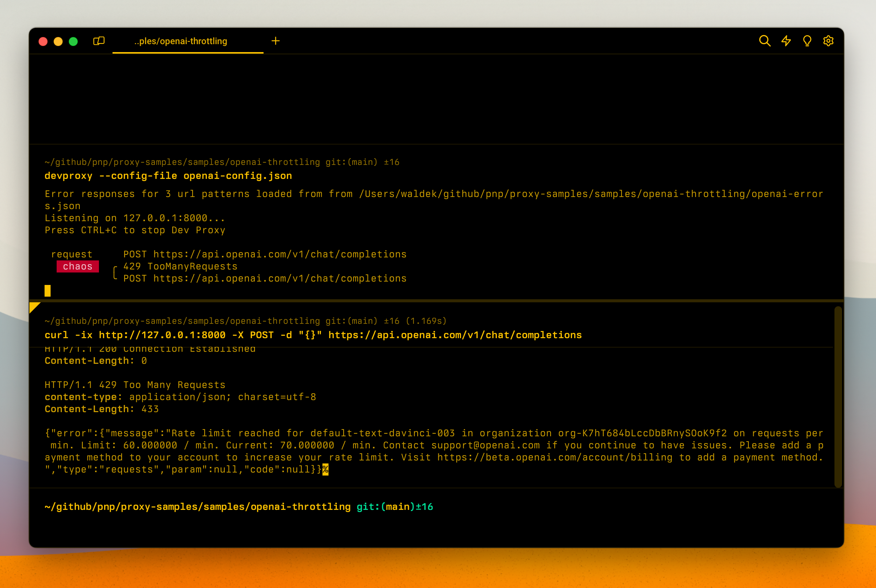The width and height of the screenshot is (876, 588).
Task: Click the scrollbar in the curl output pane
Action: pyautogui.click(x=838, y=396)
